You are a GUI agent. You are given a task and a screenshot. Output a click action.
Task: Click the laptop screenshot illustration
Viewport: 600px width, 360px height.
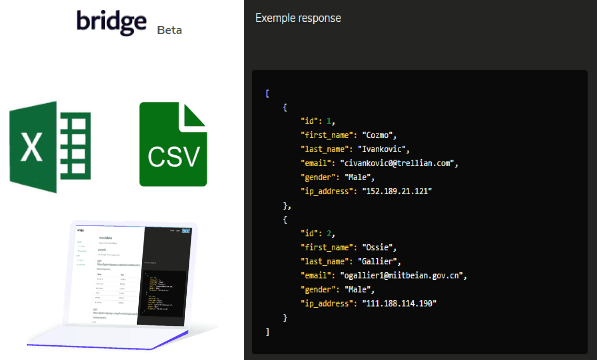(x=122, y=285)
